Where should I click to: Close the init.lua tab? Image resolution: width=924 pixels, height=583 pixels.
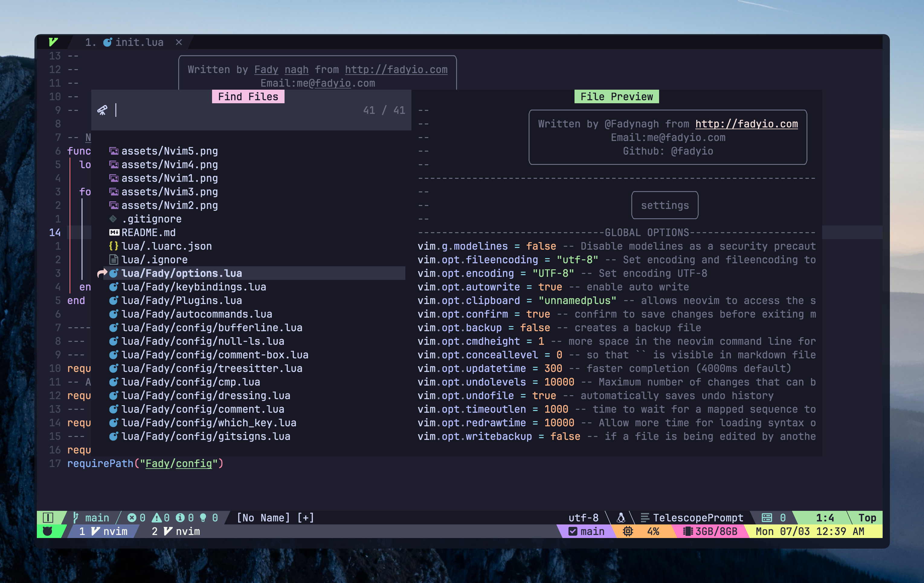(x=179, y=42)
